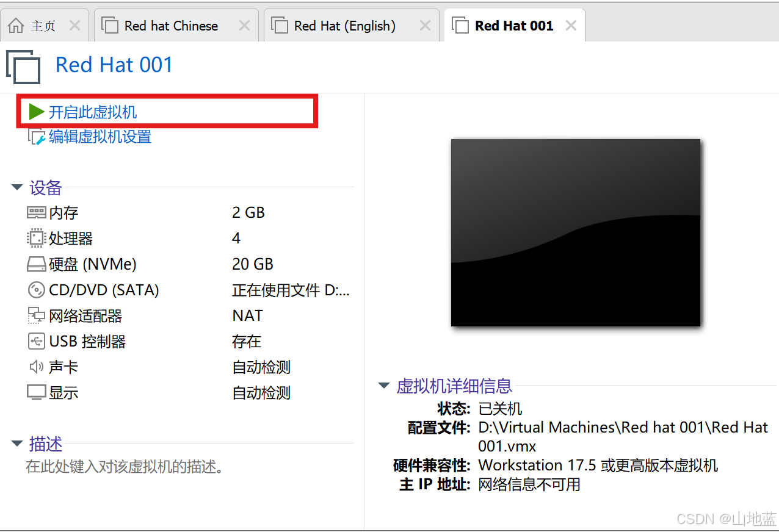Open the 声卡 device entry
This screenshot has width=779, height=532.
(x=63, y=367)
